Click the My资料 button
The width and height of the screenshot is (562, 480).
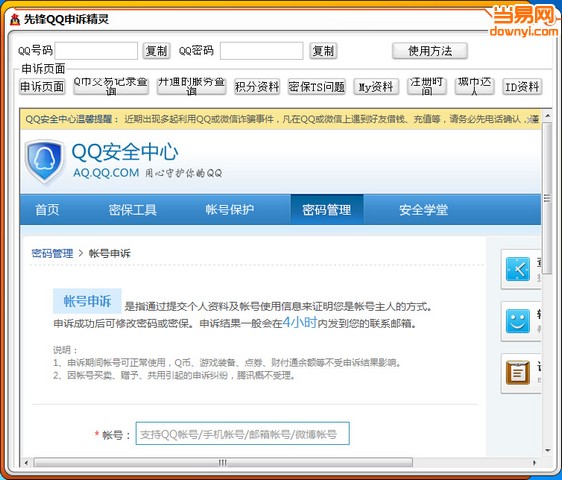[376, 87]
